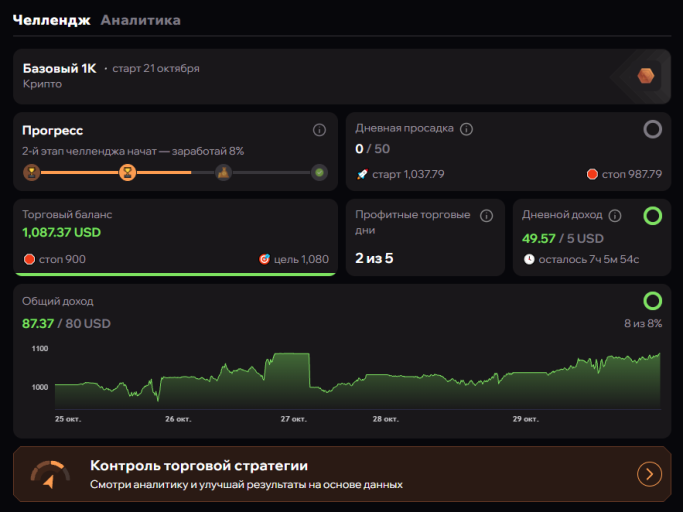Click first completed stage trophy icon

click(31, 173)
